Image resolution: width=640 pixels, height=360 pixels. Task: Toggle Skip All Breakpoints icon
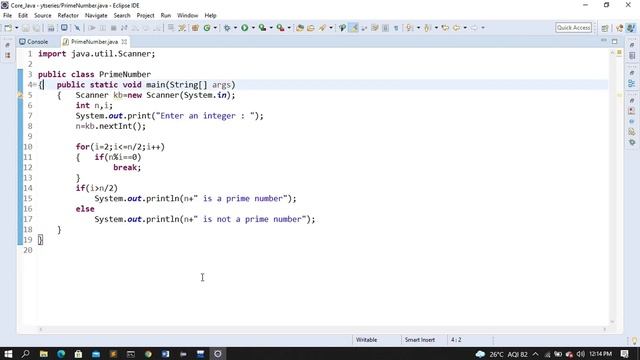(x=77, y=28)
